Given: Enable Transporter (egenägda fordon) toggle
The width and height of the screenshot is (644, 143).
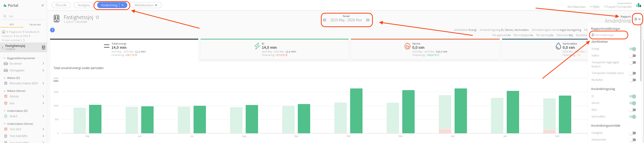Looking at the screenshot, I should [x=633, y=62].
